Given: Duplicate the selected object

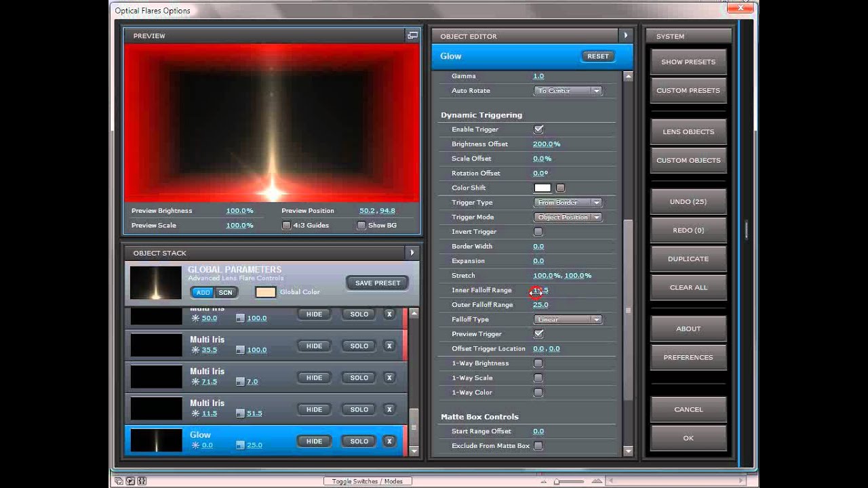Looking at the screenshot, I should click(x=688, y=258).
